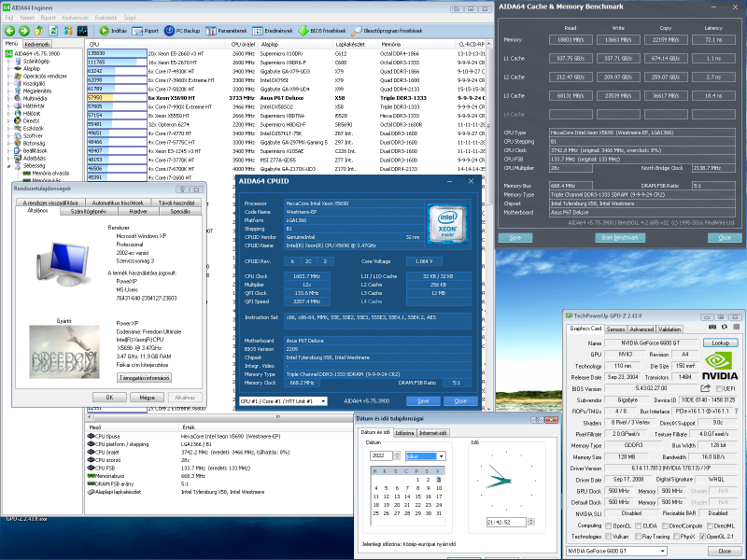This screenshot has height=560, width=747.
Task: Open the Súgó menu in AIDA64
Action: (130, 18)
